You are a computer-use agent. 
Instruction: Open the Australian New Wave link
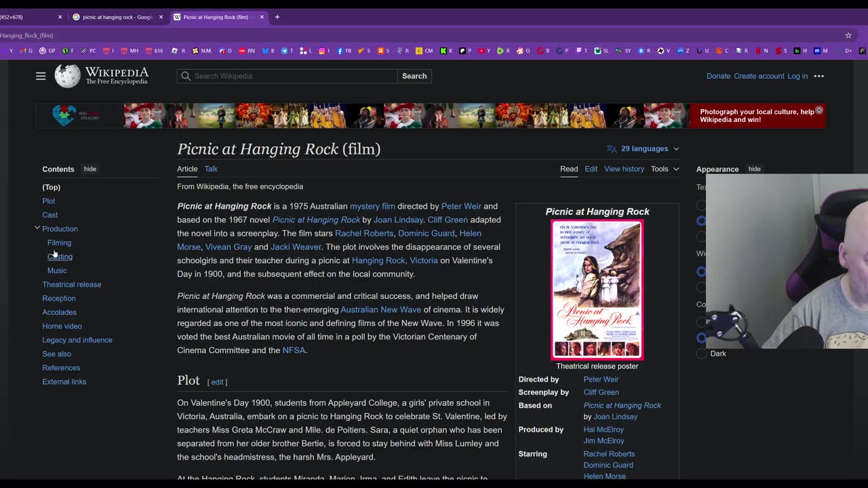(x=380, y=310)
